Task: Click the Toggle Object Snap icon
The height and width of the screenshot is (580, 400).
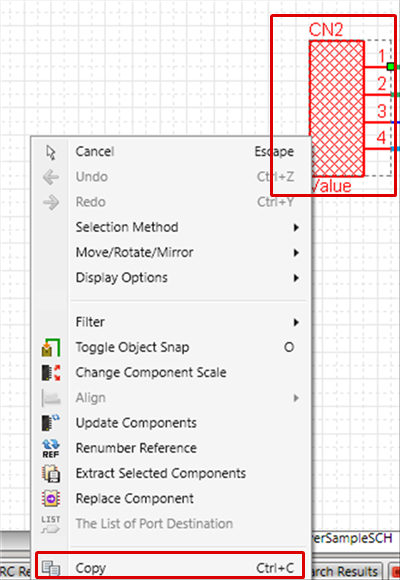Action: point(51,348)
